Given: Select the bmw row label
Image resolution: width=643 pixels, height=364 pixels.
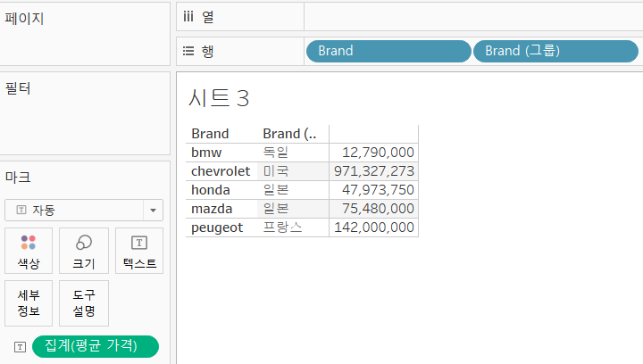Looking at the screenshot, I should click(x=206, y=153).
